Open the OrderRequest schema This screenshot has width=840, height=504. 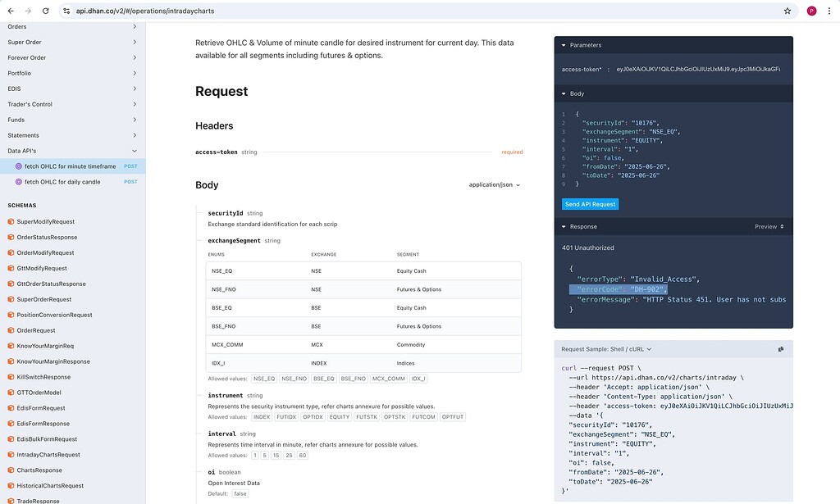coord(36,330)
